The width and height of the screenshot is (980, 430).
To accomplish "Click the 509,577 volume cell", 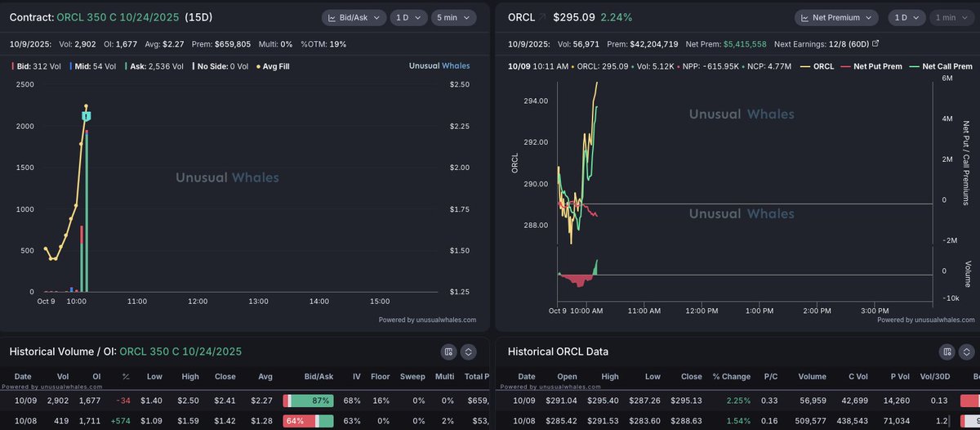I will (811, 421).
